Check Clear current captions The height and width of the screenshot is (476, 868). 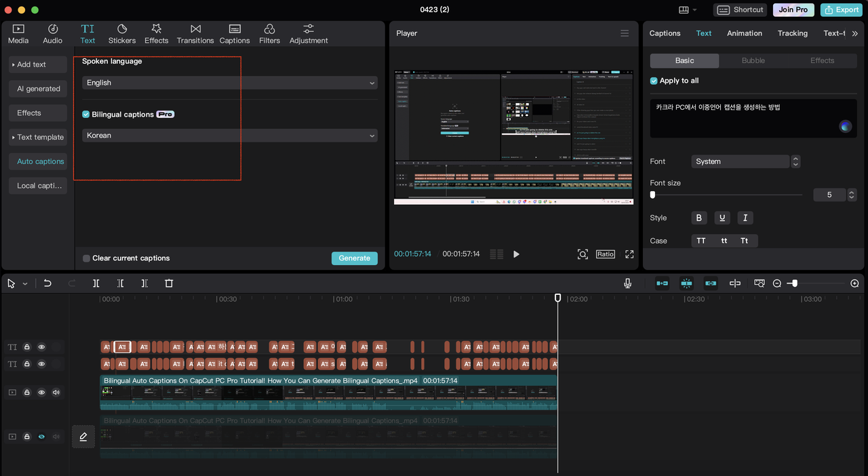pos(86,258)
